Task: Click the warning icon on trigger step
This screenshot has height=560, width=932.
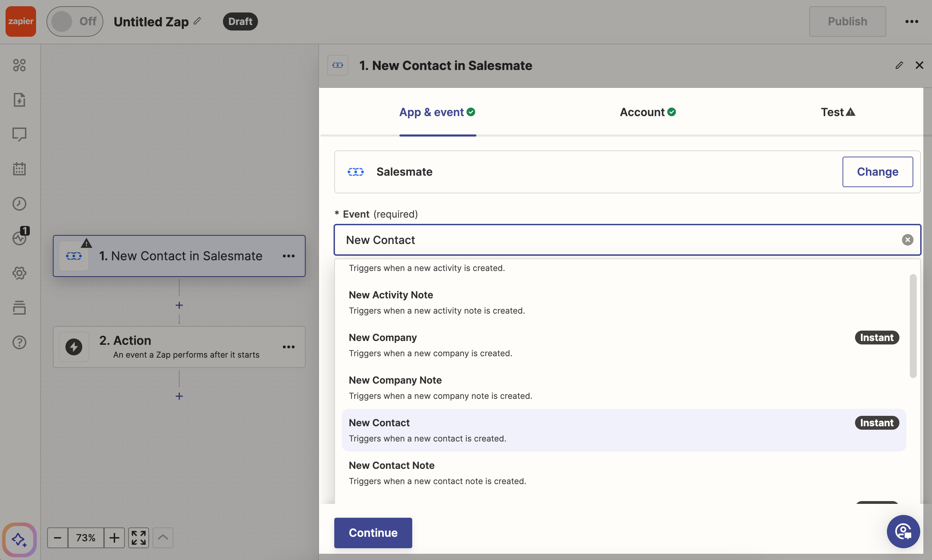Action: [x=86, y=243]
